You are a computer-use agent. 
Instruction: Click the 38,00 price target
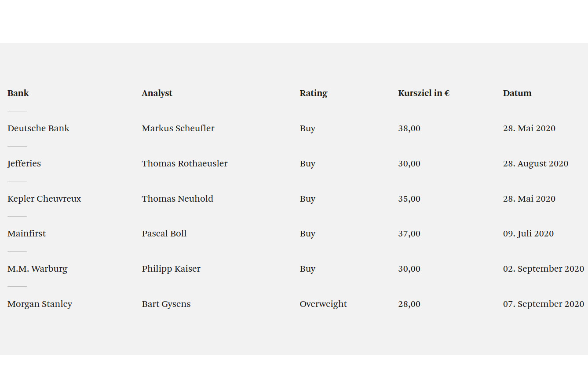pyautogui.click(x=409, y=128)
